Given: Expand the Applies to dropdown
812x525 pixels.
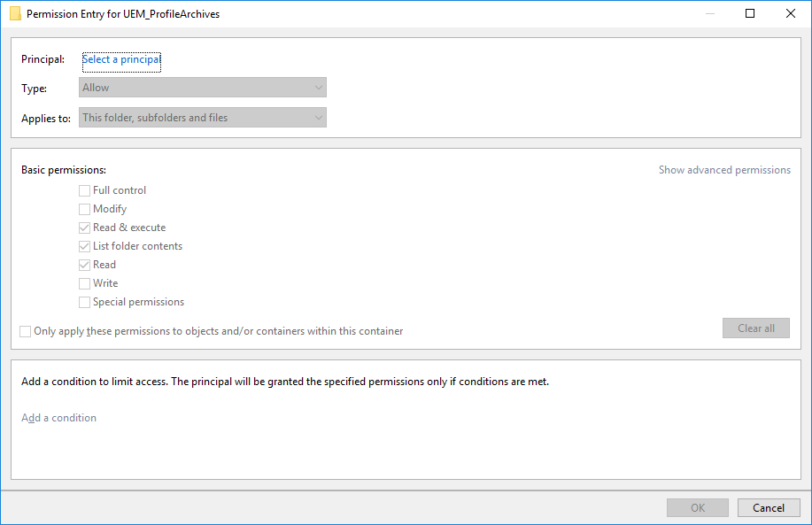Looking at the screenshot, I should (203, 118).
